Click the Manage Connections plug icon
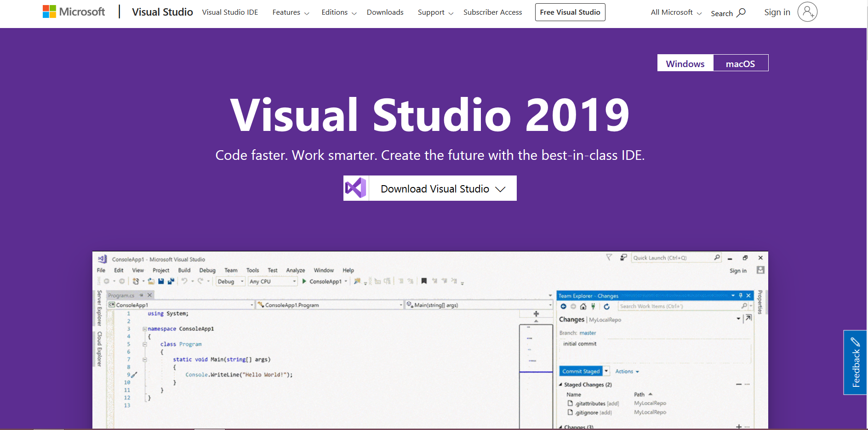This screenshot has width=868, height=430. coord(593,306)
